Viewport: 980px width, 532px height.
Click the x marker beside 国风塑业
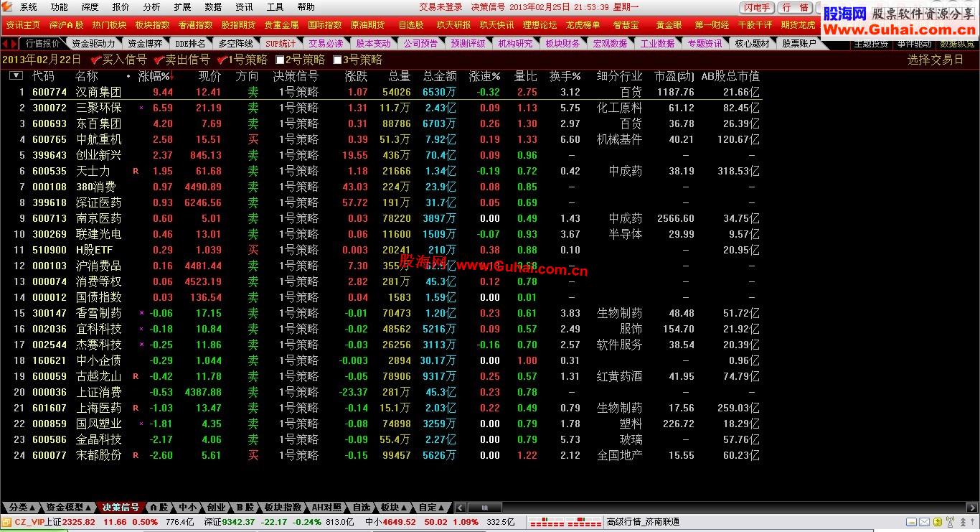pos(141,424)
